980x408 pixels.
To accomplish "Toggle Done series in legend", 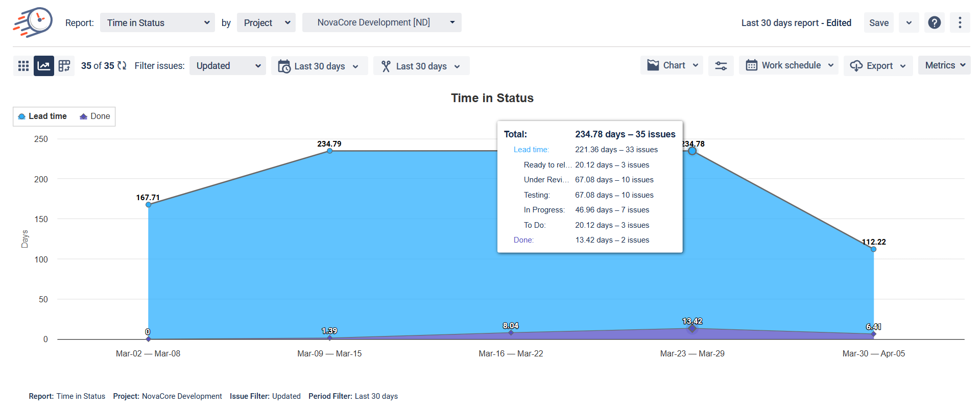I will (95, 116).
